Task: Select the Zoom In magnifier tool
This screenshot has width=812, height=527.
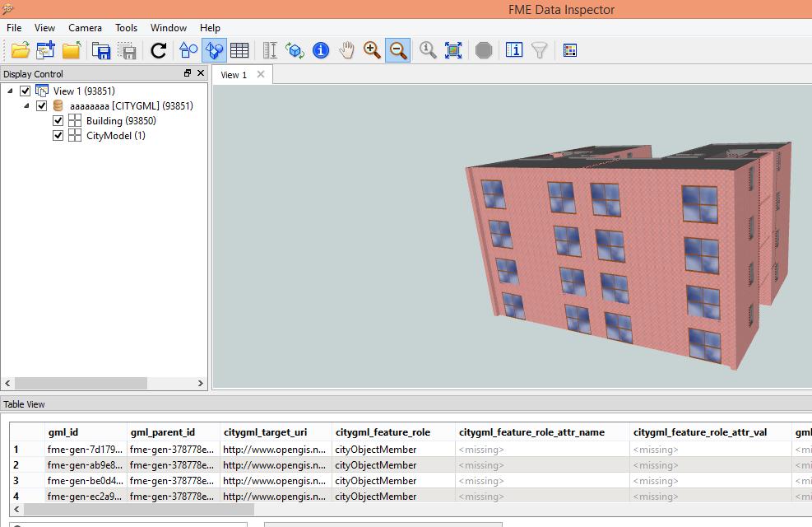Action: tap(372, 50)
